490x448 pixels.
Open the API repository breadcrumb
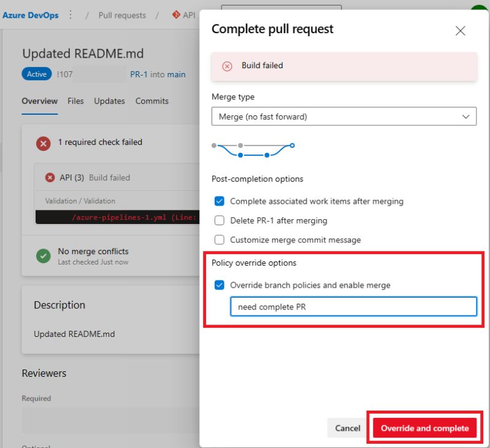pyautogui.click(x=189, y=15)
